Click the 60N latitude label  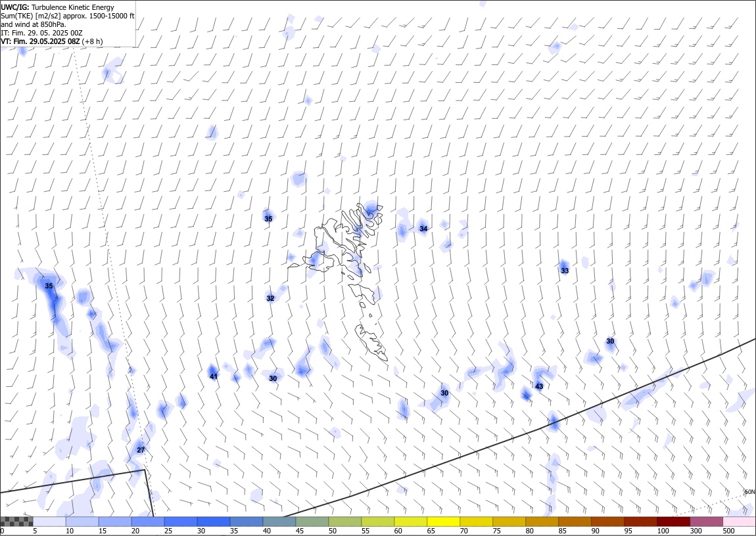[749, 492]
